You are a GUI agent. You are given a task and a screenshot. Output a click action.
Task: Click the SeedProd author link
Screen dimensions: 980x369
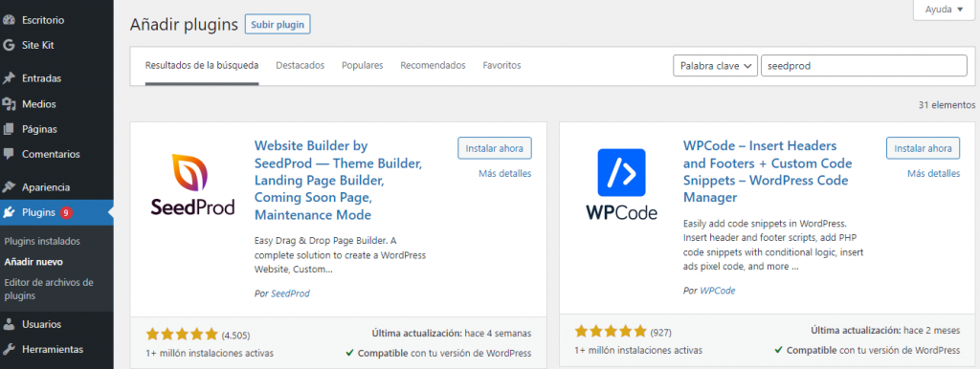pos(290,293)
